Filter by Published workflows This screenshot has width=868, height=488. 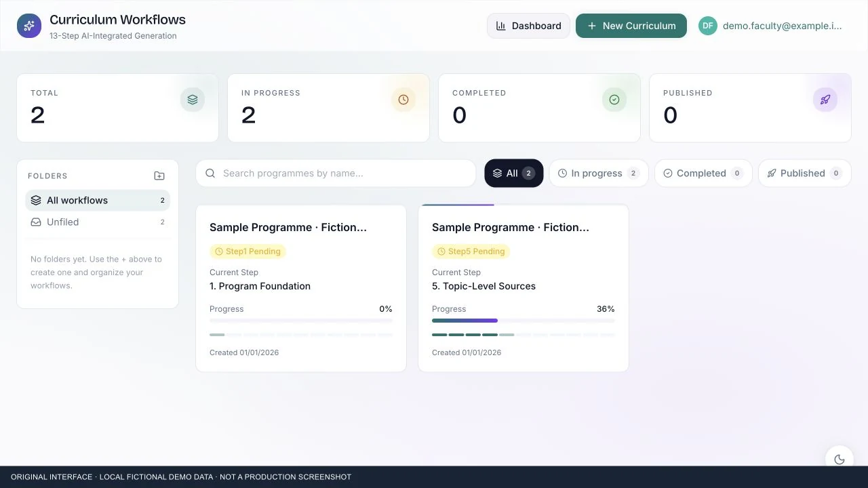(804, 174)
